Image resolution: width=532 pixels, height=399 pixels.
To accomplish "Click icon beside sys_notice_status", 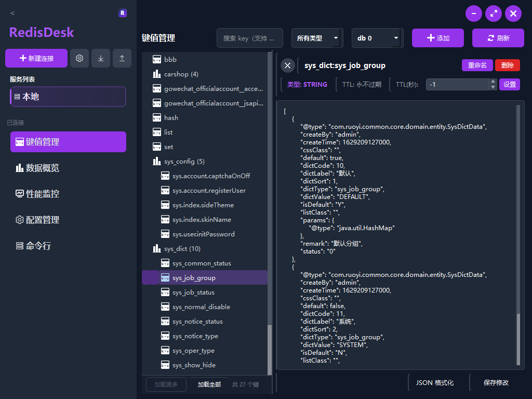I will (x=165, y=322).
